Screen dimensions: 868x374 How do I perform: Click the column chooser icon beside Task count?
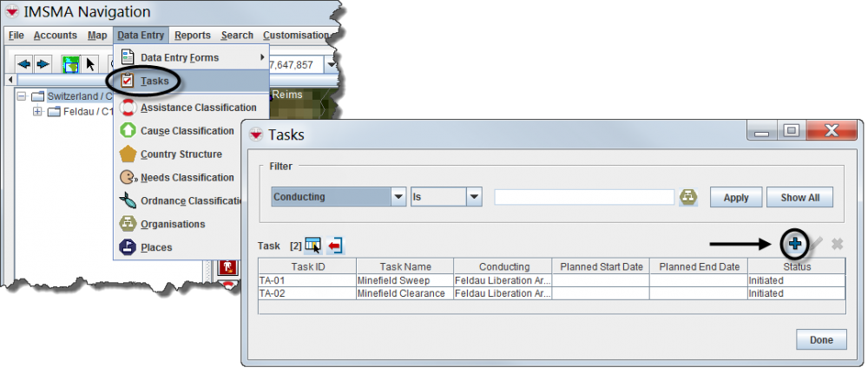[x=313, y=246]
